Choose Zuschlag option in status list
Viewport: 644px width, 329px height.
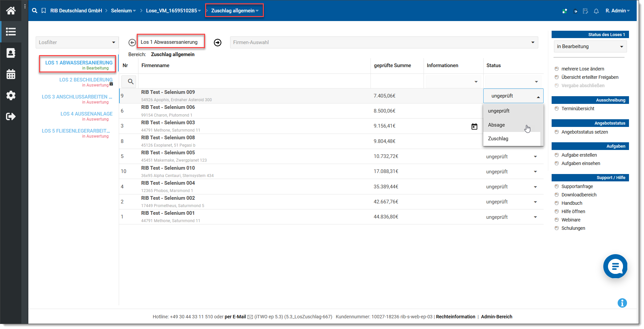pos(498,139)
